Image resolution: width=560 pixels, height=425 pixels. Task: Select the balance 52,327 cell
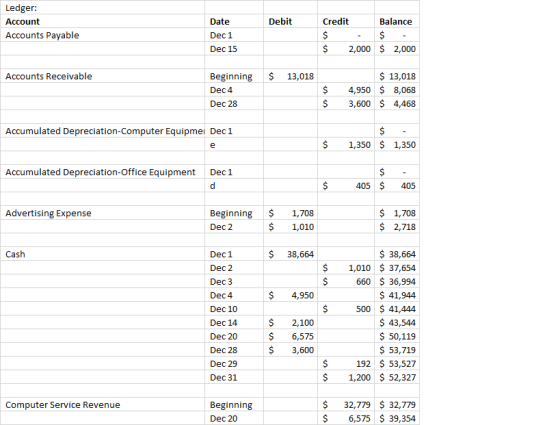(x=397, y=378)
